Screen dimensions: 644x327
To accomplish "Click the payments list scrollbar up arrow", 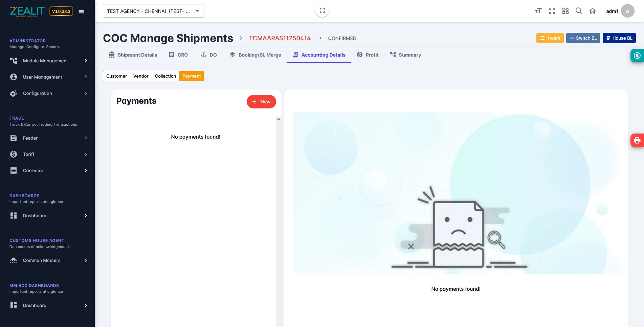I will pos(279,119).
